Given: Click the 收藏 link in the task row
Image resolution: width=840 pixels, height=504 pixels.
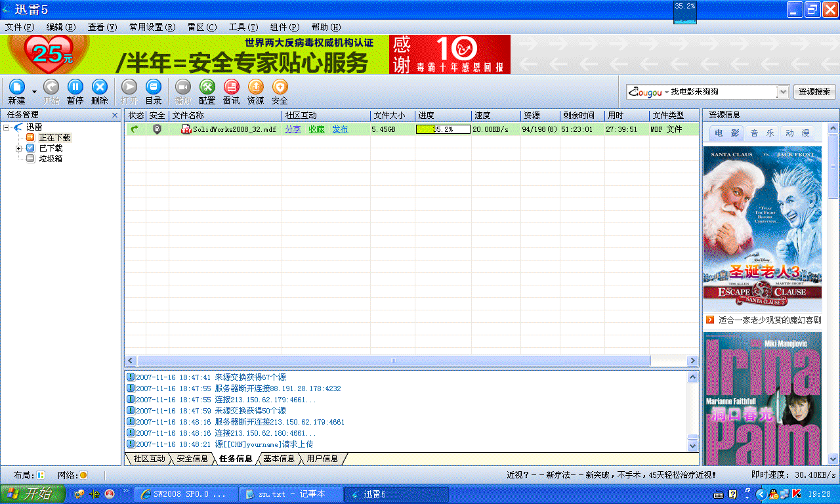Looking at the screenshot, I should point(317,129).
